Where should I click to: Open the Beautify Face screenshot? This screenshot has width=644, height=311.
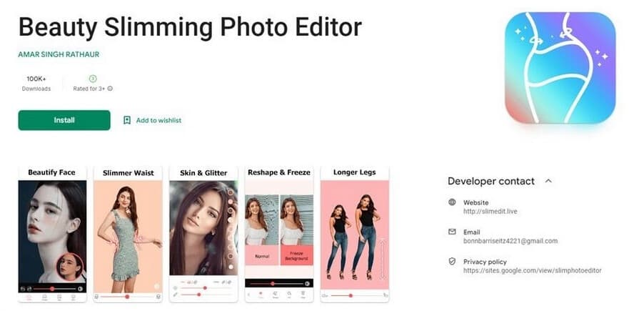tap(52, 234)
